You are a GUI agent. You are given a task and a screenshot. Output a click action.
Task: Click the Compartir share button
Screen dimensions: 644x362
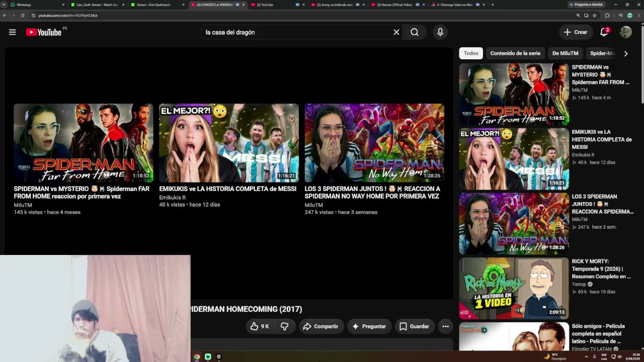[321, 326]
